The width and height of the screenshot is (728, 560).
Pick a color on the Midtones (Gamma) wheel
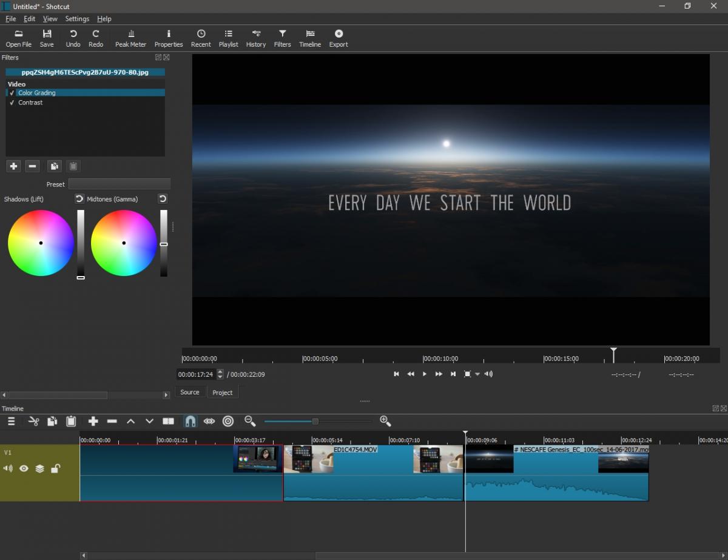click(x=124, y=243)
